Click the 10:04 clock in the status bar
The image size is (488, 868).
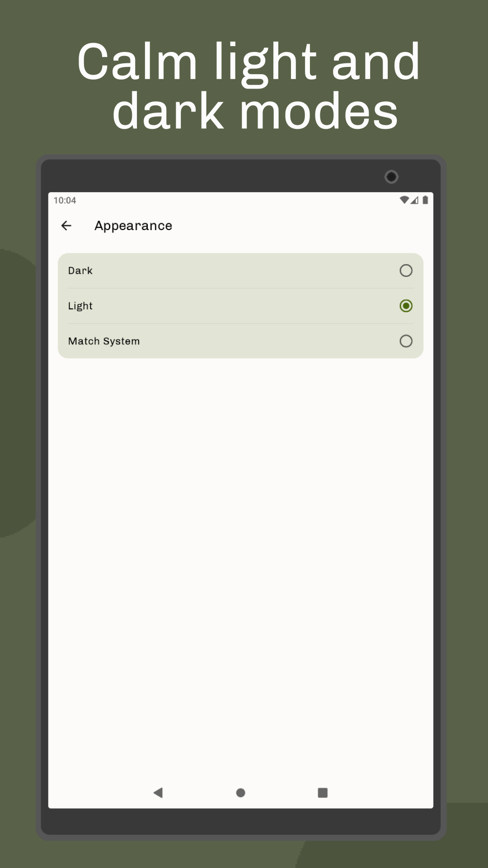pyautogui.click(x=65, y=200)
